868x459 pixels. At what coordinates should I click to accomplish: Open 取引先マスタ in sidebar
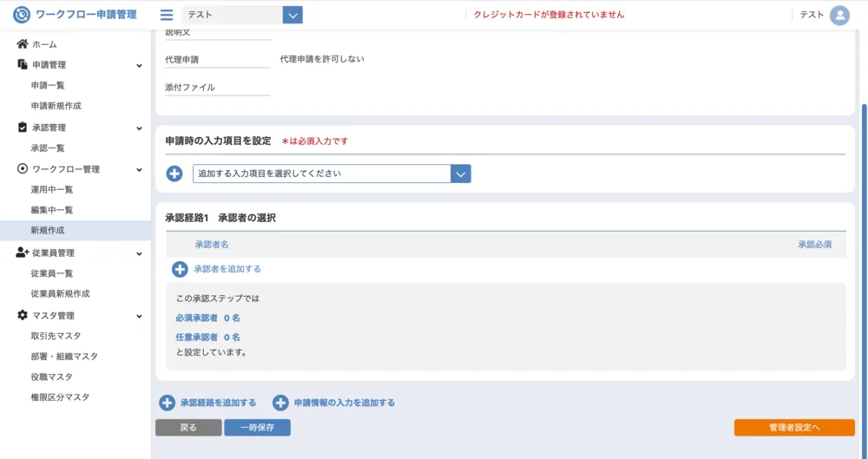coord(56,336)
